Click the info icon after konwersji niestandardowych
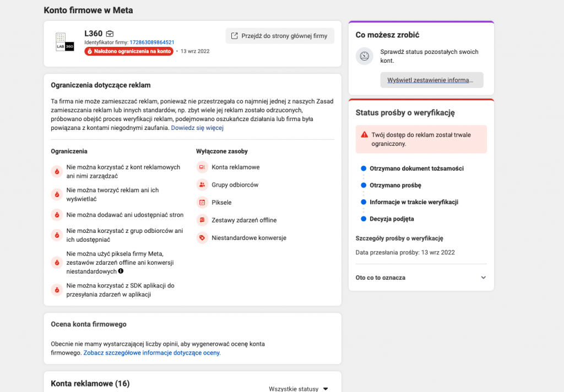 [121, 271]
